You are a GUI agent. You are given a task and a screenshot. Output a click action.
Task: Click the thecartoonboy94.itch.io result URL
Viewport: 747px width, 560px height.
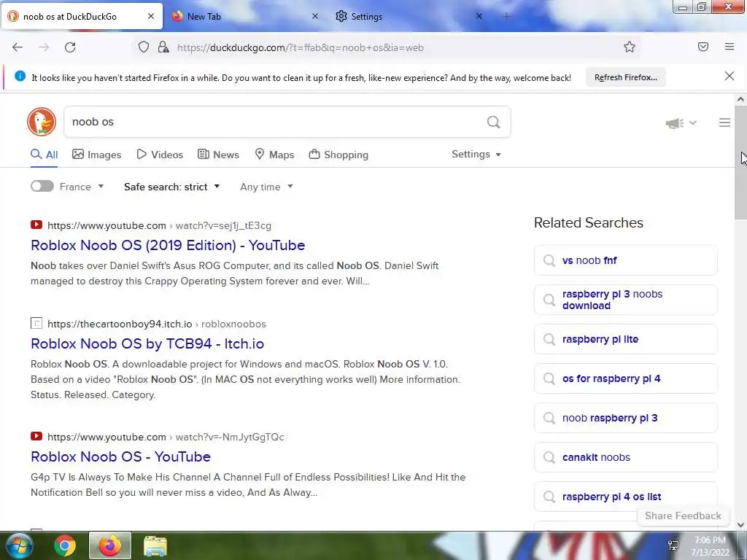point(157,324)
